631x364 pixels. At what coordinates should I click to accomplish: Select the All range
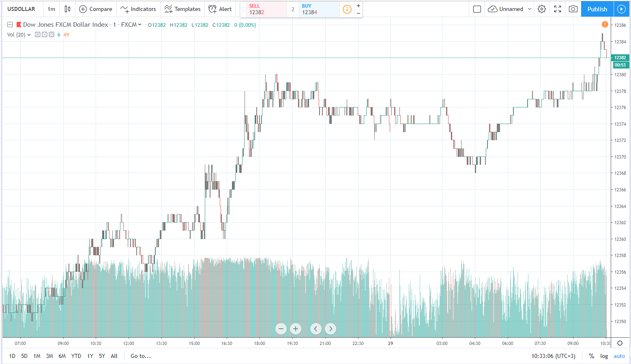114,356
